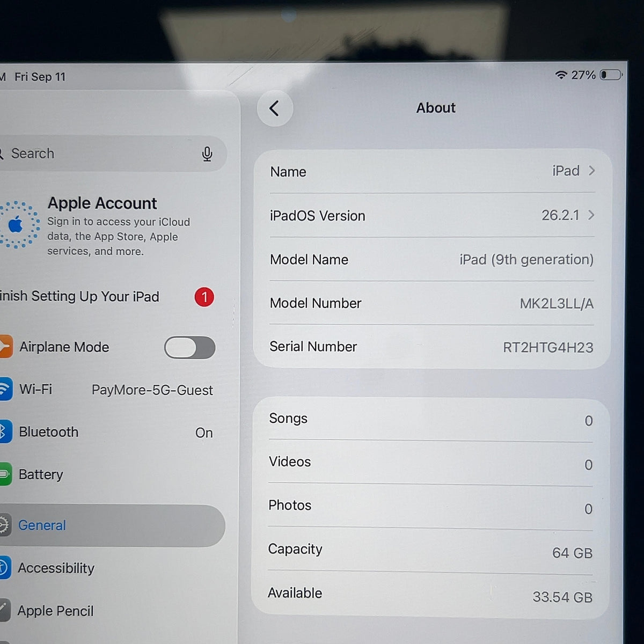The width and height of the screenshot is (644, 644).
Task: Tap the Available 33.54 GB value
Action: [562, 597]
